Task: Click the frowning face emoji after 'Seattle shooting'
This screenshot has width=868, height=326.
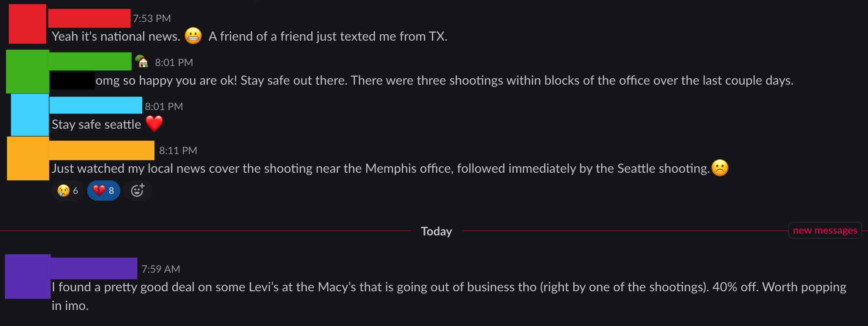Action: 720,168
